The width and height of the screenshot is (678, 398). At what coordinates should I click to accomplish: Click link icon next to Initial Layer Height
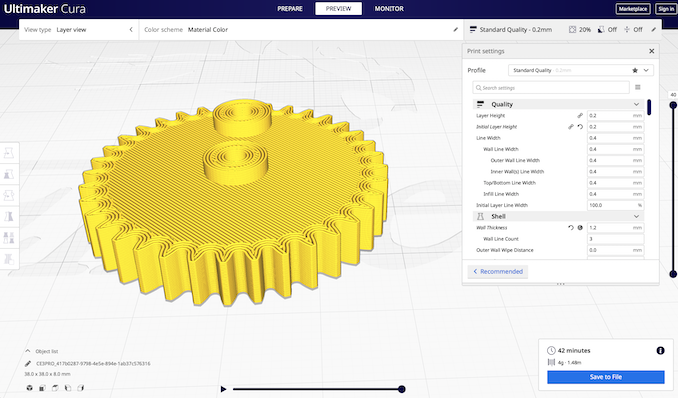[x=571, y=127]
